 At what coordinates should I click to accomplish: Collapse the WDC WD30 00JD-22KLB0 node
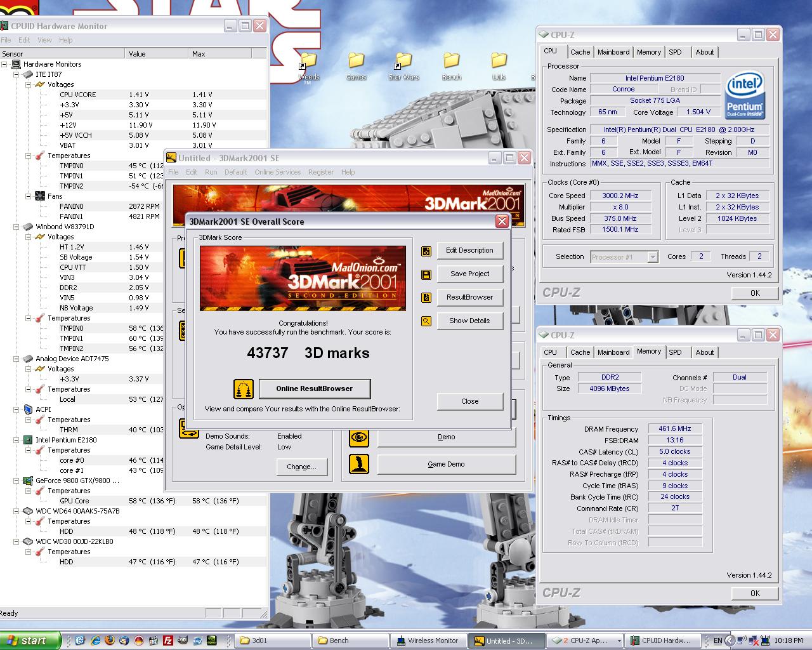17,541
